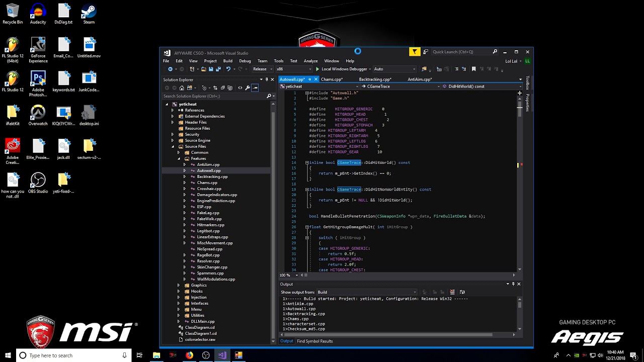Expand the References node
The height and width of the screenshot is (362, 644).
click(173, 110)
